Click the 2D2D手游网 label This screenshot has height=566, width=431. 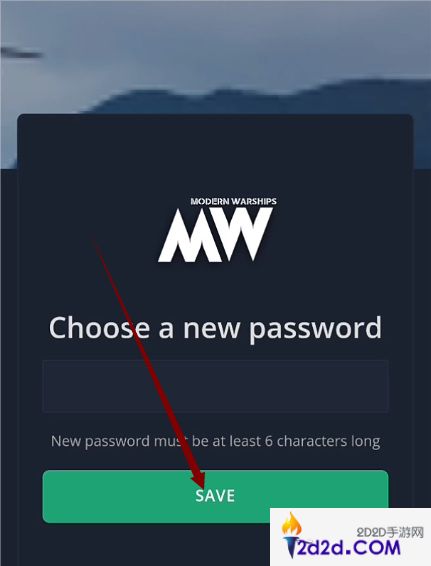click(x=390, y=532)
